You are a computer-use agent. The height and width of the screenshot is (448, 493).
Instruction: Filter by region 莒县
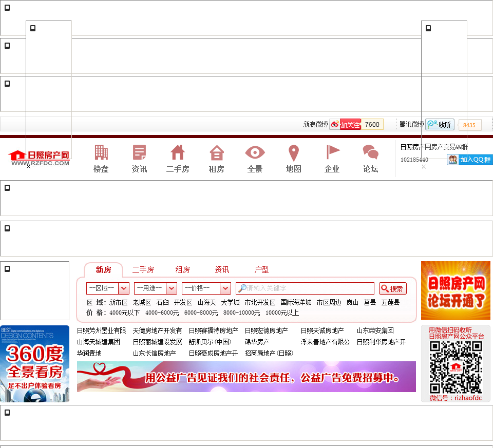pos(370,303)
